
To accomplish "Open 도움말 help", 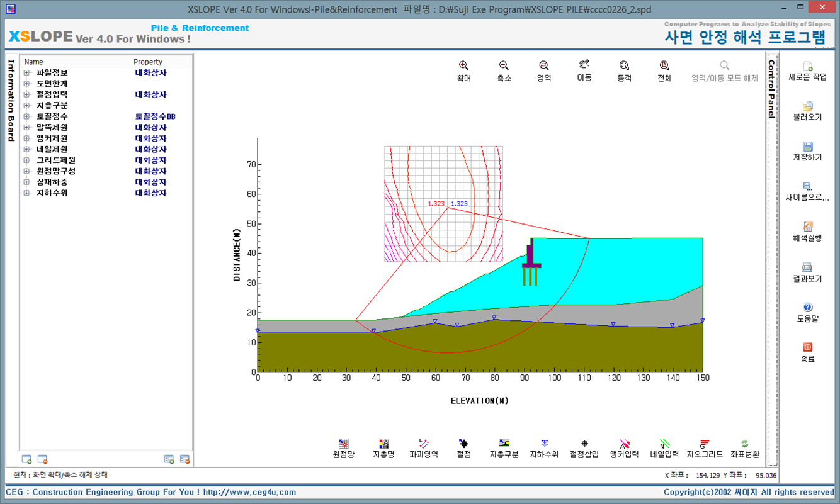I will click(x=807, y=313).
